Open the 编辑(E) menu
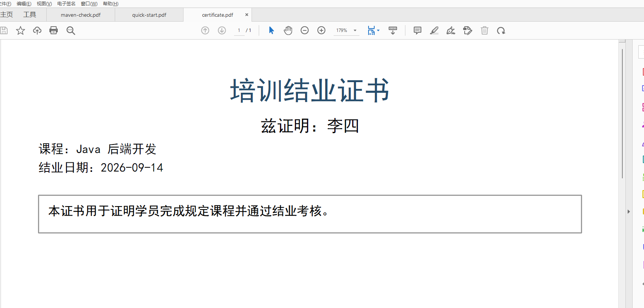The width and height of the screenshot is (644, 308). 24,4
